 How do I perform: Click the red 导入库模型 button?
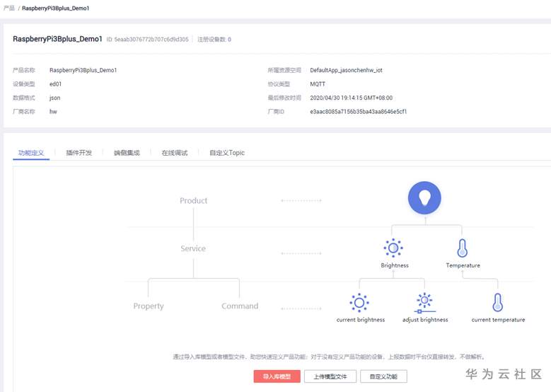coord(277,376)
